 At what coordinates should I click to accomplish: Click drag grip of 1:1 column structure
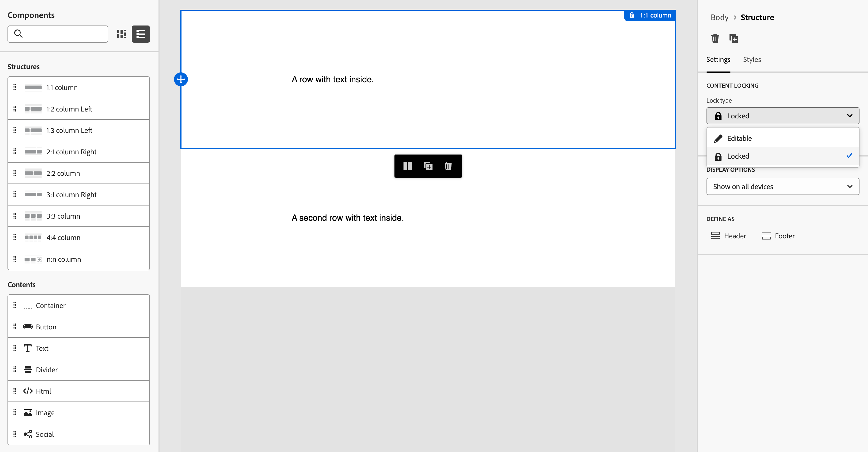pos(15,87)
